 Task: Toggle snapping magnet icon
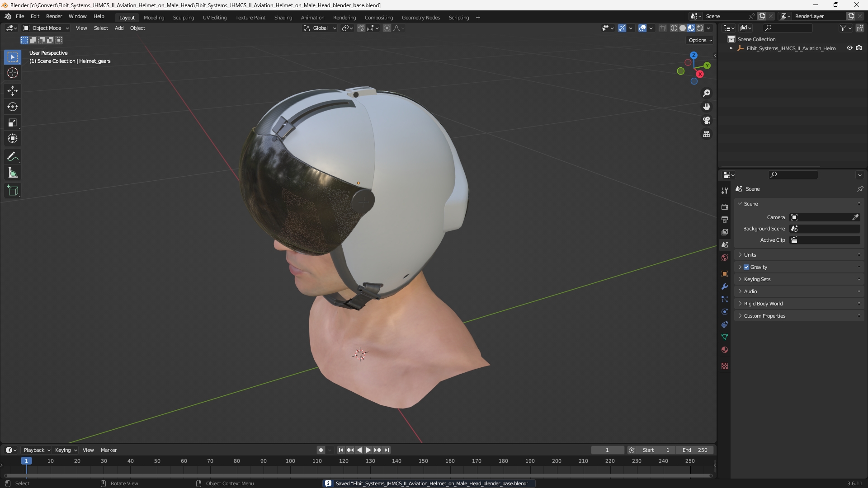[361, 28]
